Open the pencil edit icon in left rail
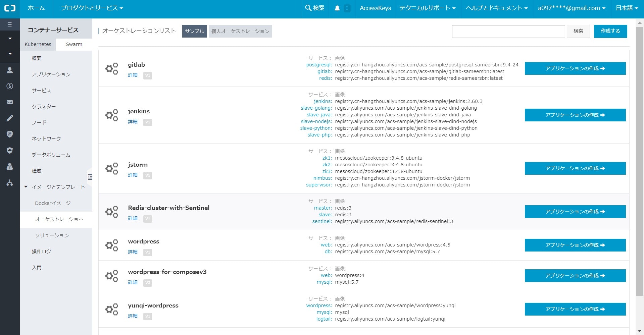This screenshot has height=335, width=644. pos(10,118)
